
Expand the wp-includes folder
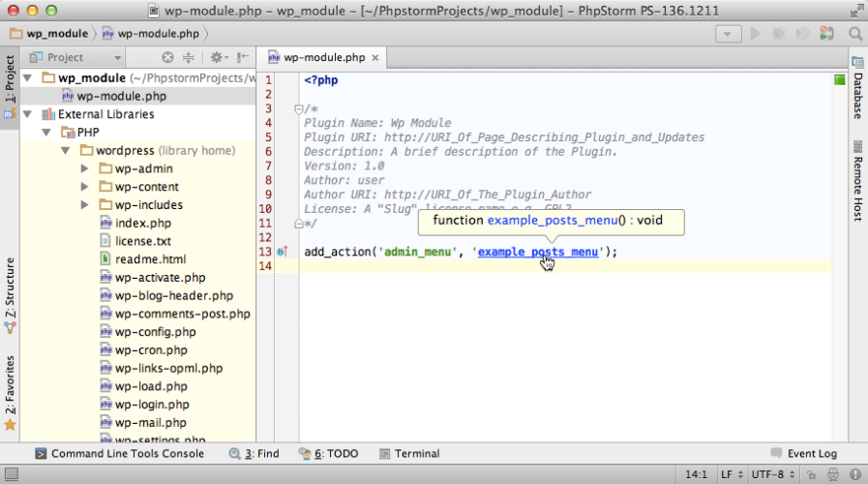(85, 205)
